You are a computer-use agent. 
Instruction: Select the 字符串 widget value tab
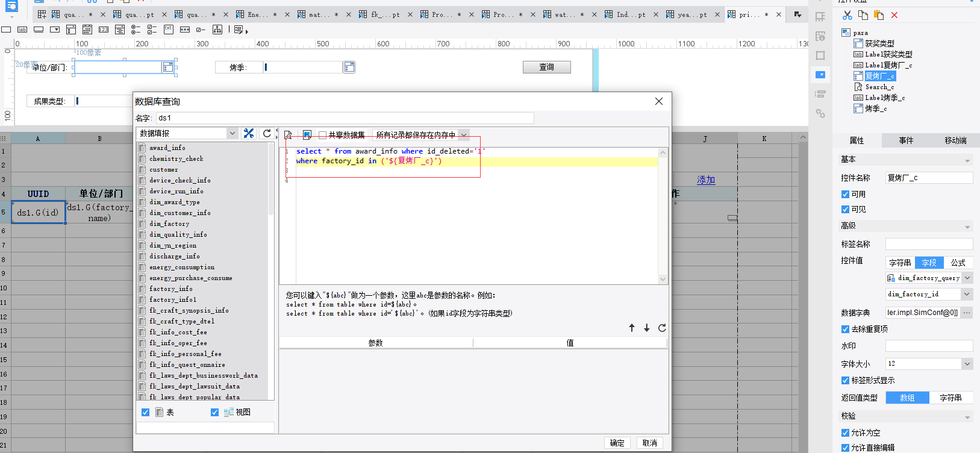(900, 263)
